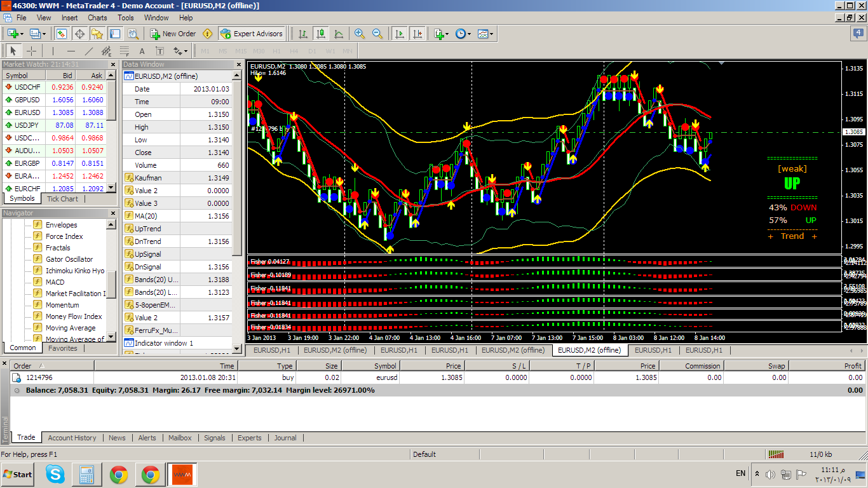This screenshot has height=488, width=868.
Task: Click the New Chart toolbar icon
Action: [15, 34]
